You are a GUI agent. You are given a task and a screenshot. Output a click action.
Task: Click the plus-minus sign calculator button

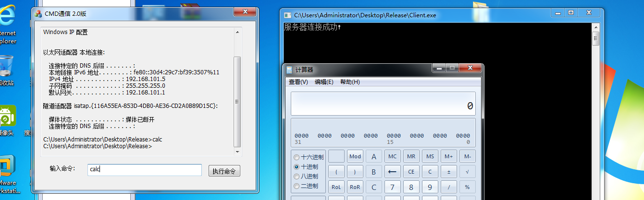pos(448,172)
